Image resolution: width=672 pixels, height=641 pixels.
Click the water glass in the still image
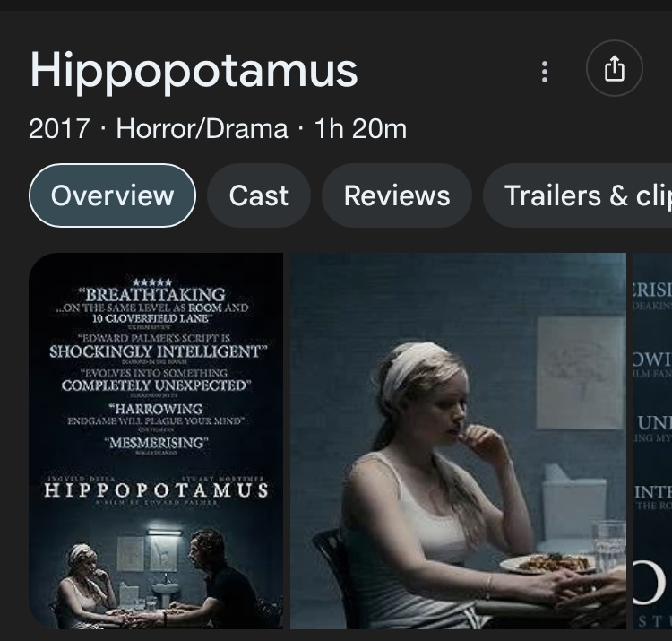click(609, 544)
